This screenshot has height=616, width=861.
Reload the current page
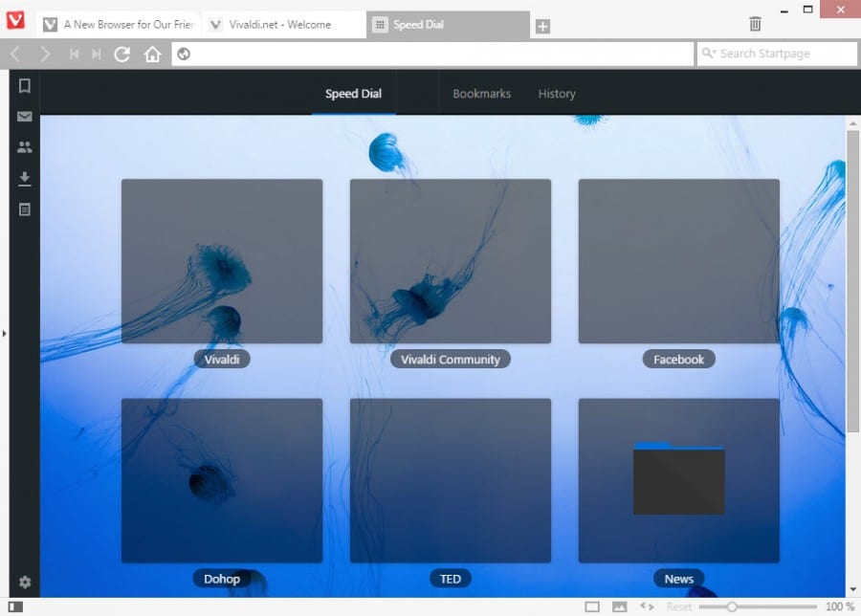click(x=121, y=54)
